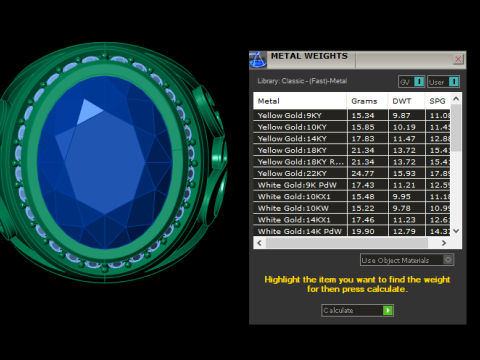
Task: Click the table scroll down arrow
Action: tap(456, 231)
